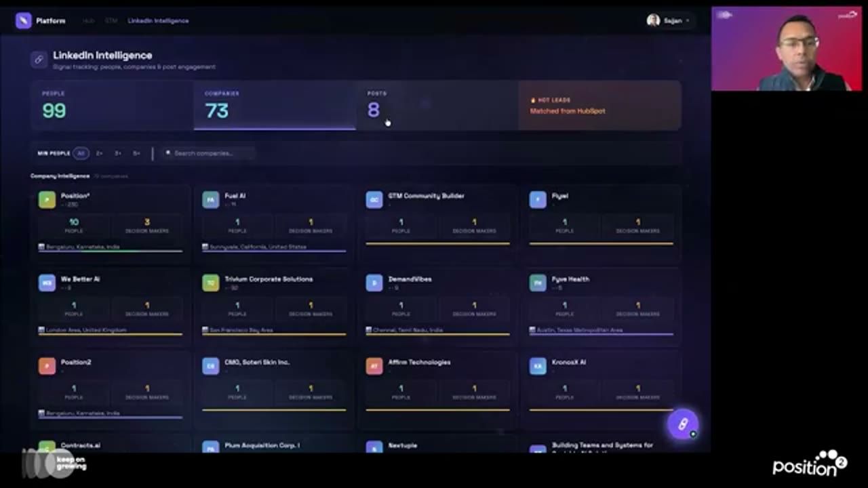The height and width of the screenshot is (488, 868).
Task: Click Sunnyvale, California location on Fuel AI card
Action: click(x=258, y=247)
